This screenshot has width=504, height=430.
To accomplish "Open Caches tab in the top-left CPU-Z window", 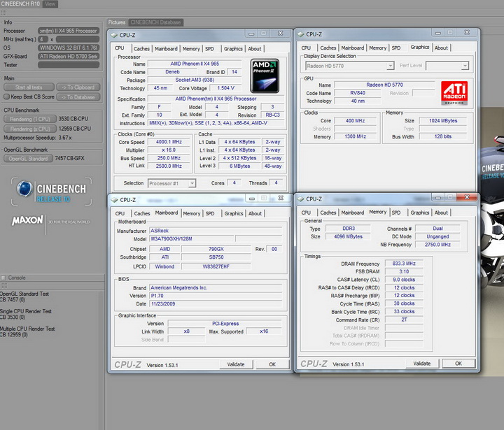I will click(x=141, y=49).
